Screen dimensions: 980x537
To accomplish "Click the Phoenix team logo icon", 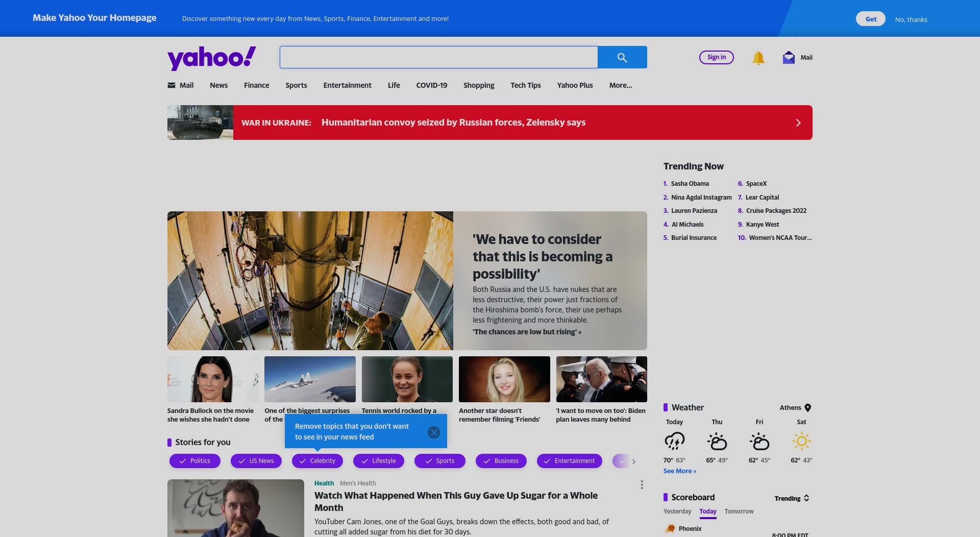I will pyautogui.click(x=670, y=529).
